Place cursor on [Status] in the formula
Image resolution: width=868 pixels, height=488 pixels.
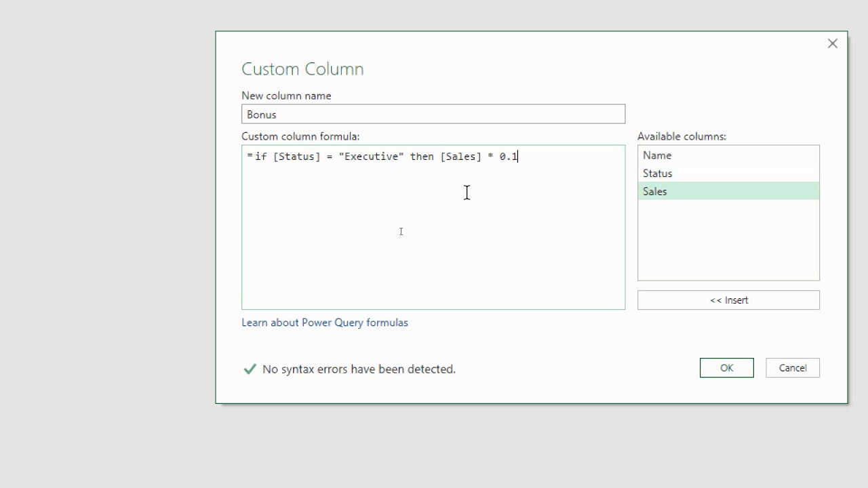pyautogui.click(x=296, y=157)
